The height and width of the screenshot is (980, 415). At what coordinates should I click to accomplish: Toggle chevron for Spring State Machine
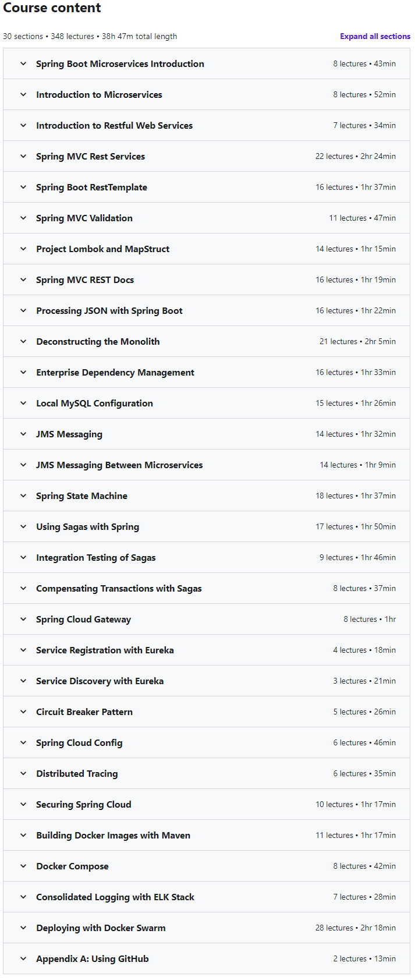(x=23, y=496)
